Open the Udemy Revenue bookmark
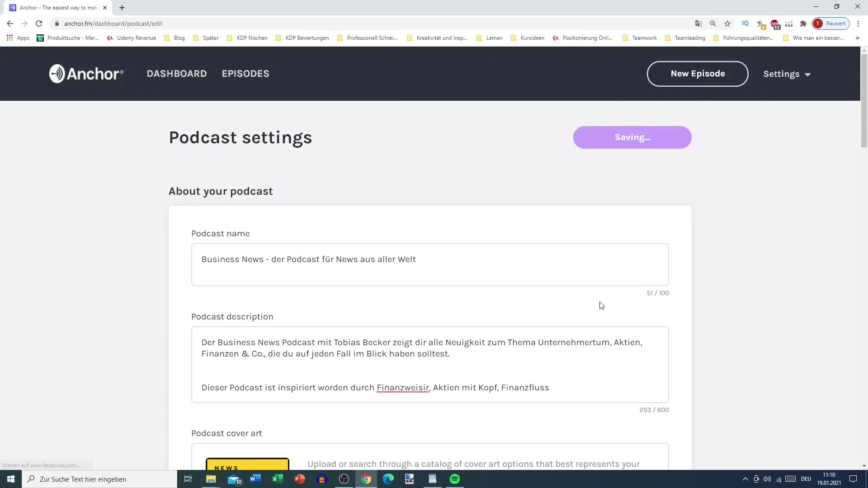The height and width of the screenshot is (488, 868). tap(132, 38)
